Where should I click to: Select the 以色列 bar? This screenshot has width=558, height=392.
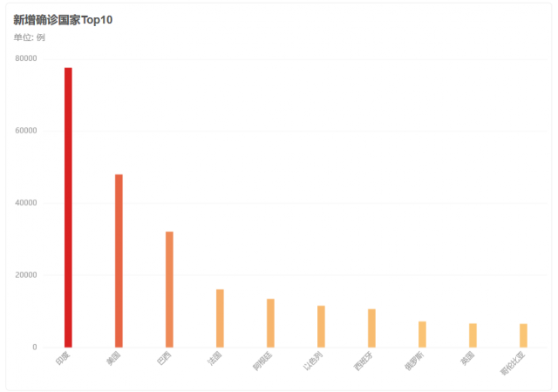[321, 327]
